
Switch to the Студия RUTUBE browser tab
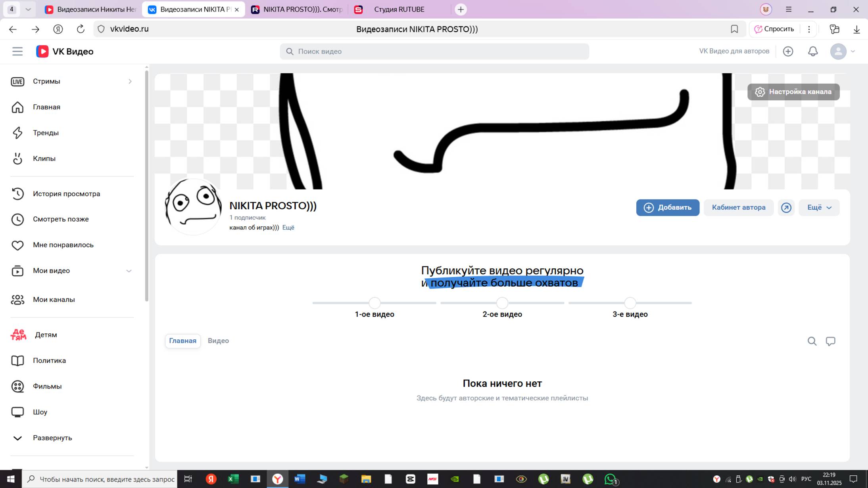coord(399,10)
